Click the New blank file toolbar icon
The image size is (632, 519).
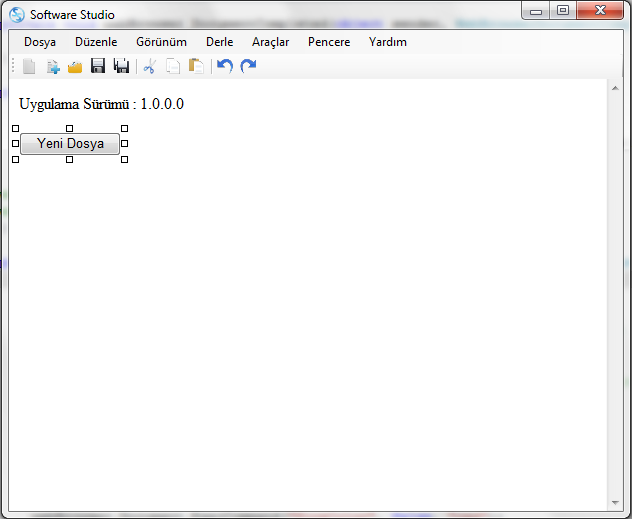point(29,66)
